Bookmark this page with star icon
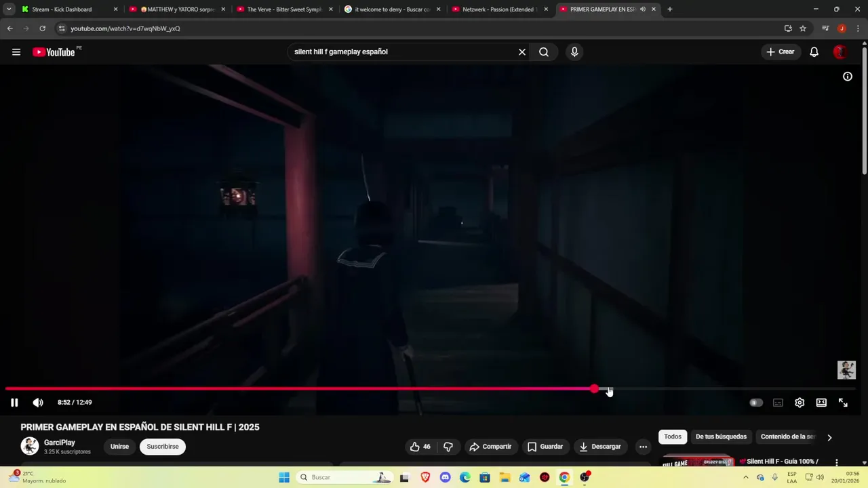The height and width of the screenshot is (488, 868). click(803, 28)
